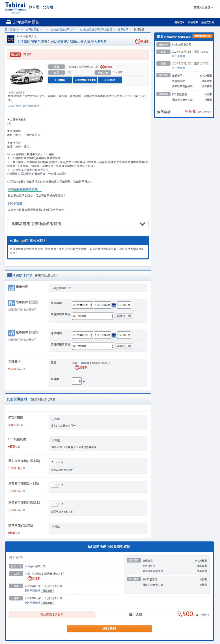The image size is (220, 644).
Task: Click the 車輛數 stepper field
Action: coord(77,381)
